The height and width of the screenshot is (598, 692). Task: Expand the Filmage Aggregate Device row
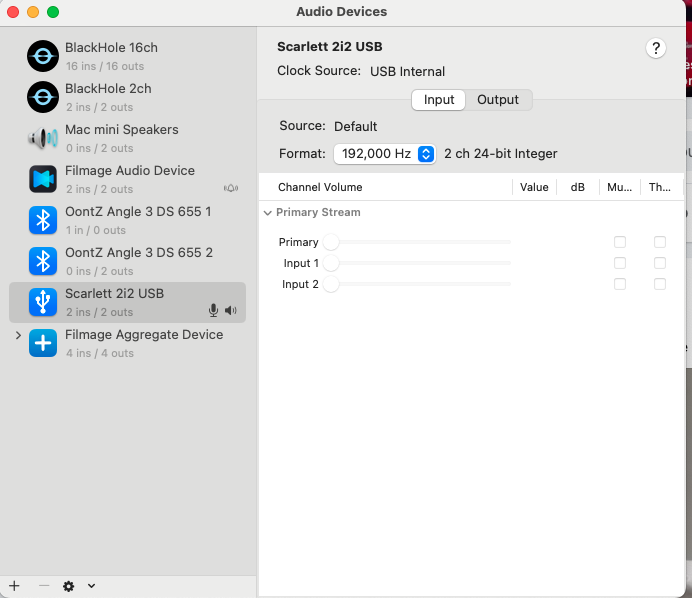pos(18,335)
